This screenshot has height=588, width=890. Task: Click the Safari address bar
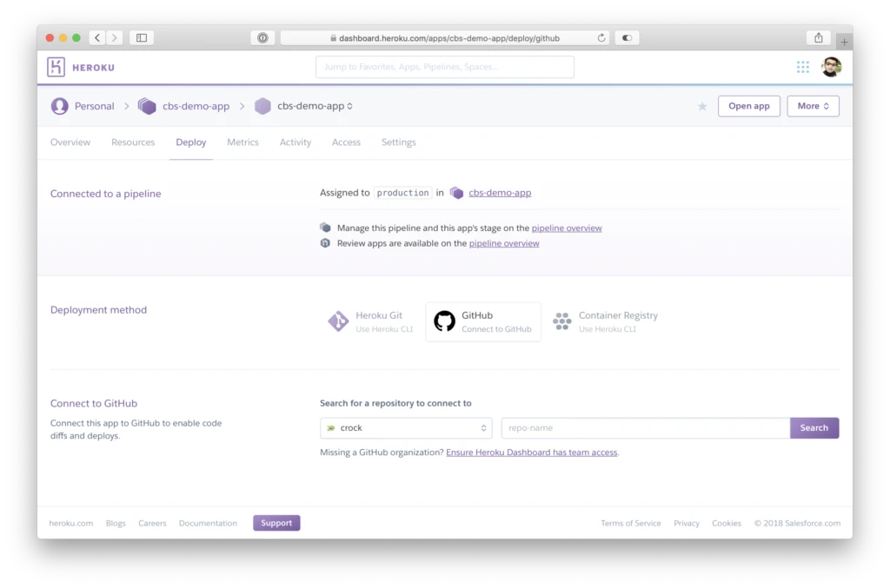point(445,38)
